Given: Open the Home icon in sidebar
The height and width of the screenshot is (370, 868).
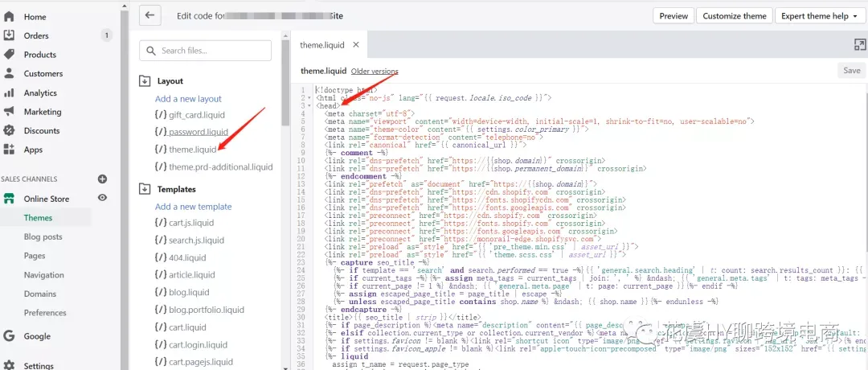Looking at the screenshot, I should click(9, 17).
